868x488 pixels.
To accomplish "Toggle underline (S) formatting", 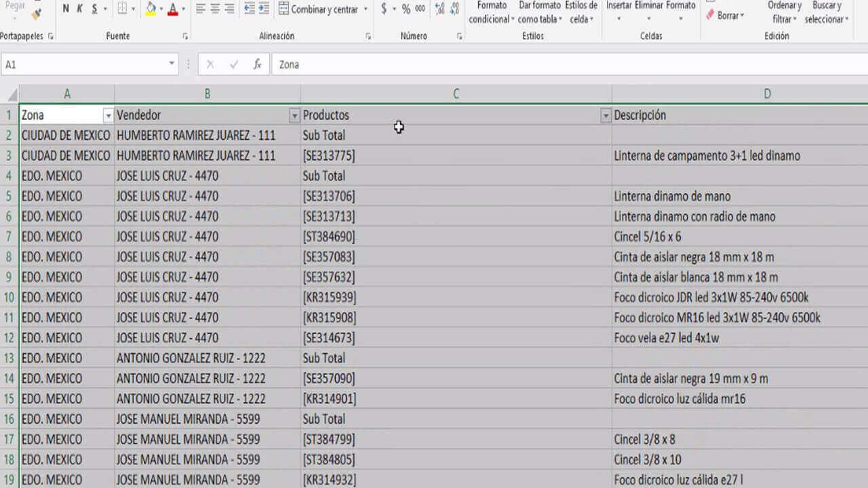I will (94, 9).
